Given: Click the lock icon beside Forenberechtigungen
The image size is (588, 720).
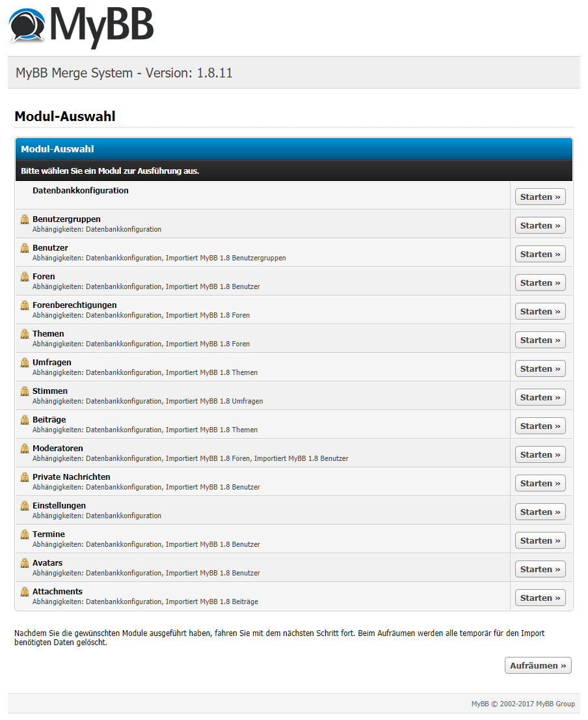Looking at the screenshot, I should point(25,305).
